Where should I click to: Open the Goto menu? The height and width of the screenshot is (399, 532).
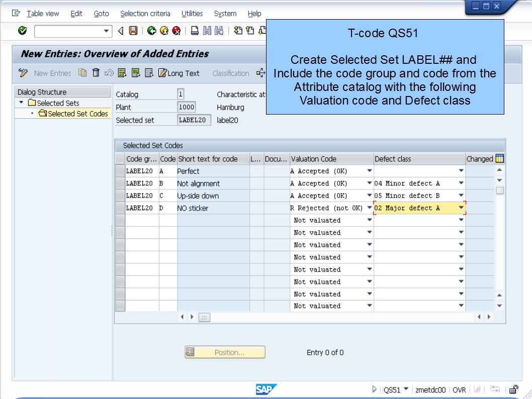point(101,14)
